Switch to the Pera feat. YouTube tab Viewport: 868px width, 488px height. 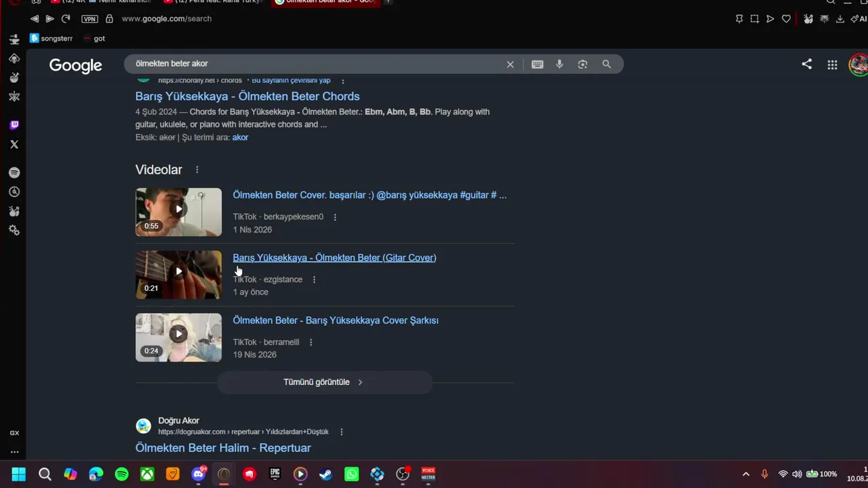click(x=214, y=2)
